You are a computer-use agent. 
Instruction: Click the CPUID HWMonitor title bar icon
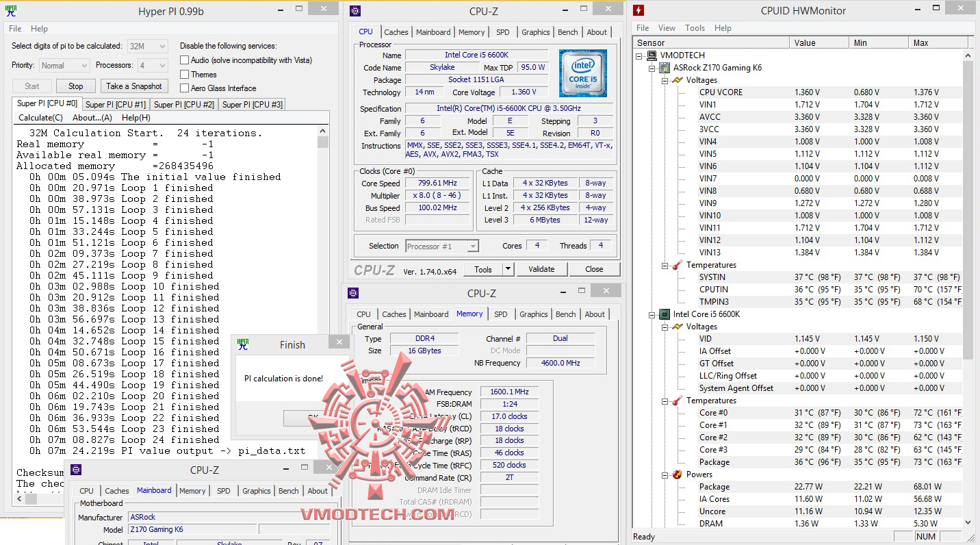639,10
